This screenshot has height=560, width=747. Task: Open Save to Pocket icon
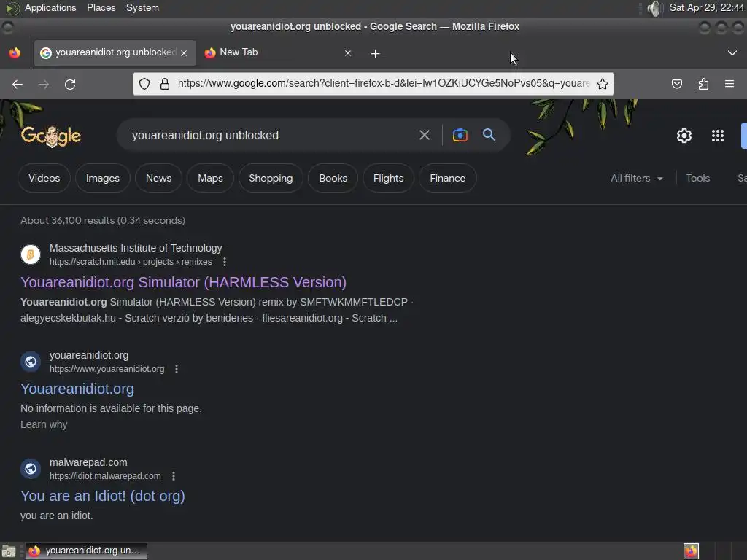676,85
